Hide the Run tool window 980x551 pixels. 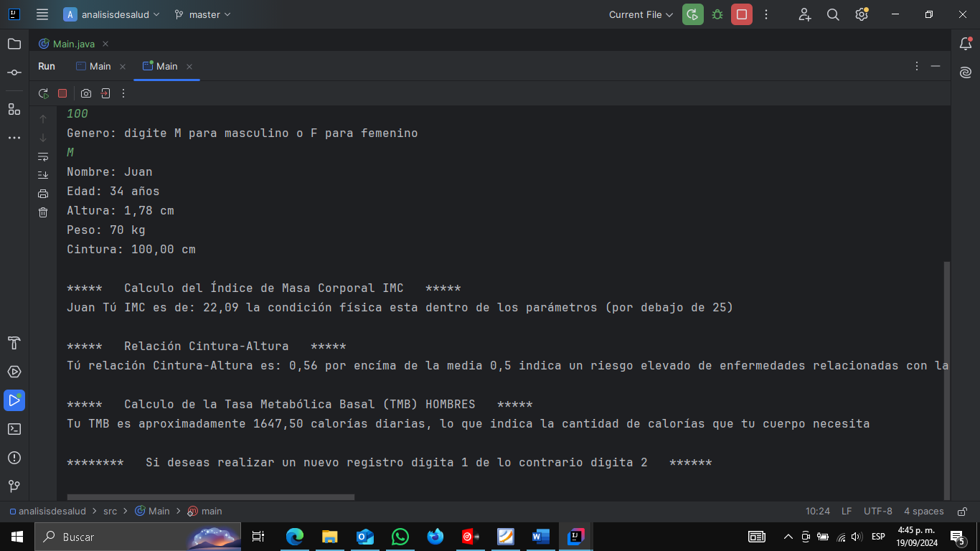click(936, 66)
